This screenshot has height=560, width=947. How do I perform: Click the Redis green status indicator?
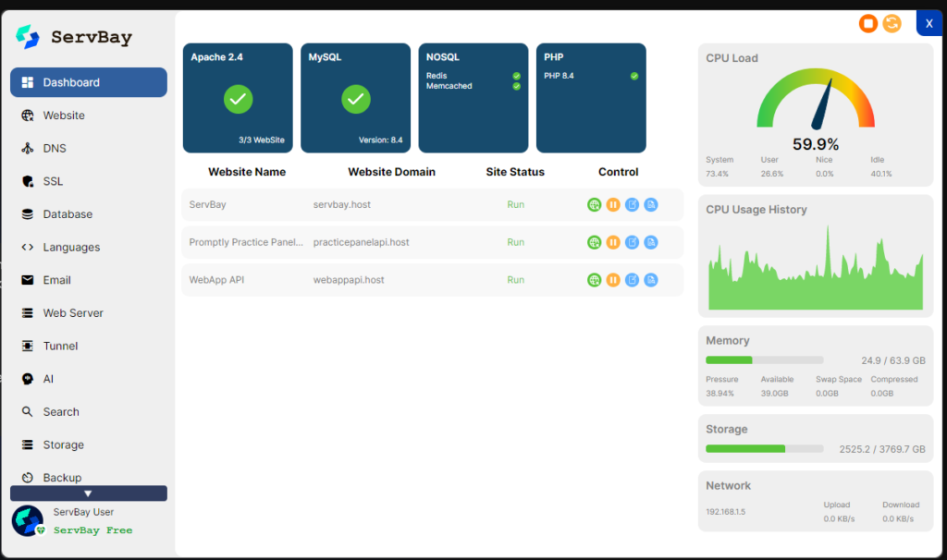pos(516,76)
